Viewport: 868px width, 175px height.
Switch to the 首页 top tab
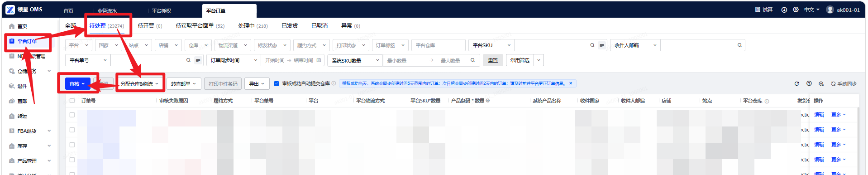[68, 11]
